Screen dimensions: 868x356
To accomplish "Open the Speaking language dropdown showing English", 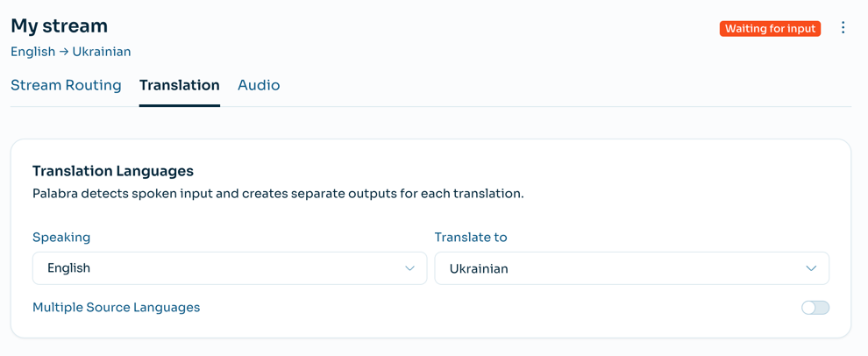I will (229, 268).
